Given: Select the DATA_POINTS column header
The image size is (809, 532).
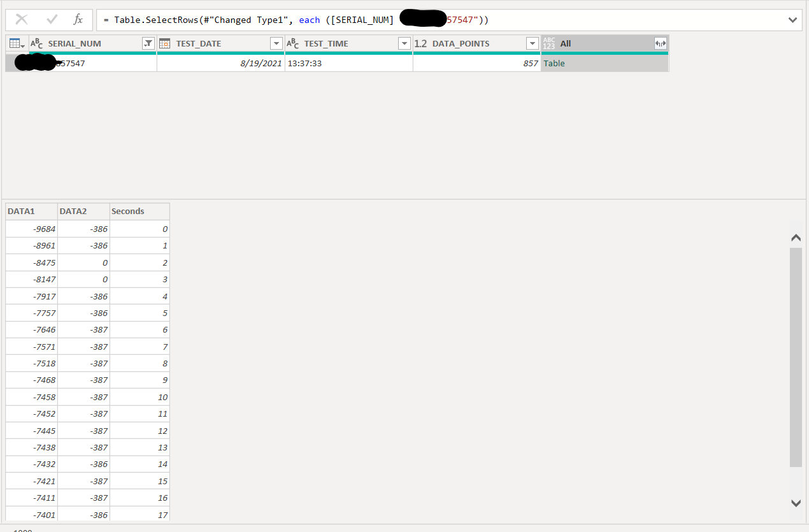Looking at the screenshot, I should [x=477, y=43].
